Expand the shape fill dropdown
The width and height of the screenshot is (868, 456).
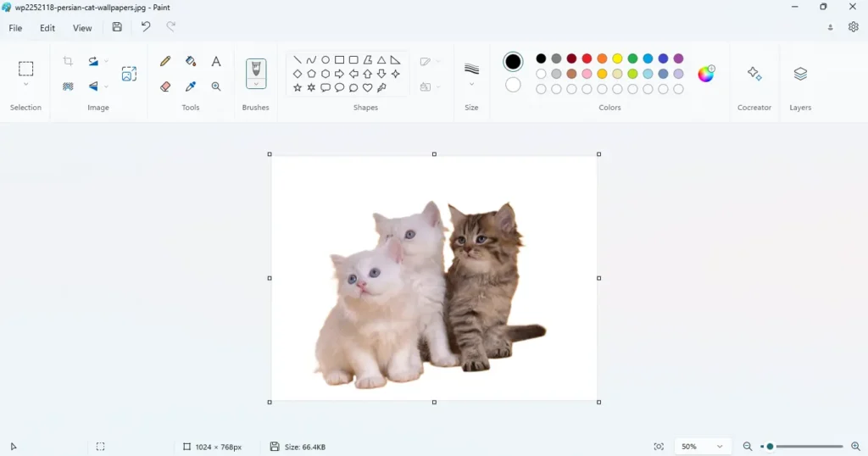[x=438, y=87]
